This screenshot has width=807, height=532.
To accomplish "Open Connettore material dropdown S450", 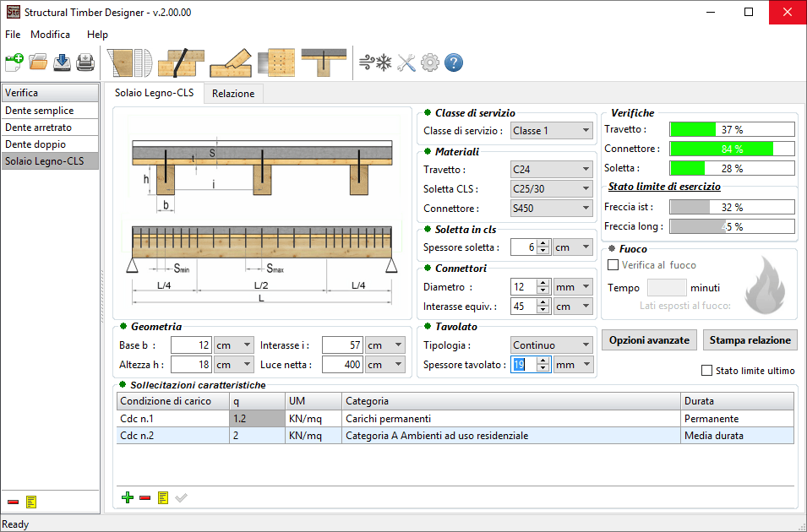I will click(551, 209).
